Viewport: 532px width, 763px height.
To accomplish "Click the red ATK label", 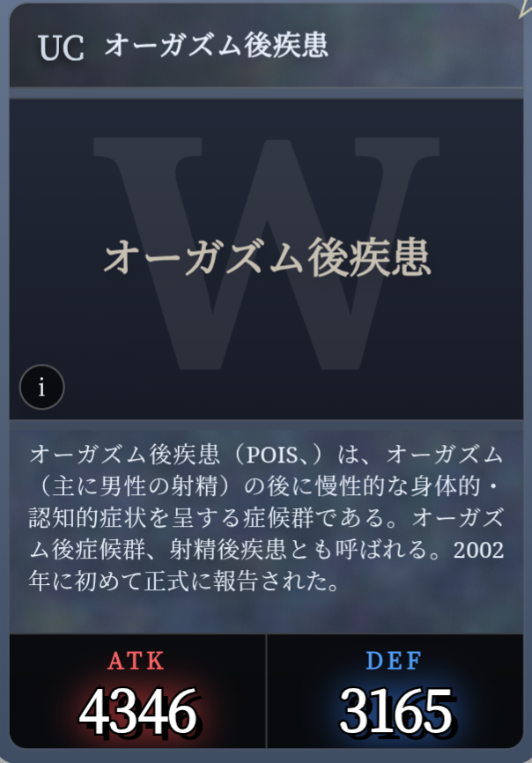I will pos(137,661).
